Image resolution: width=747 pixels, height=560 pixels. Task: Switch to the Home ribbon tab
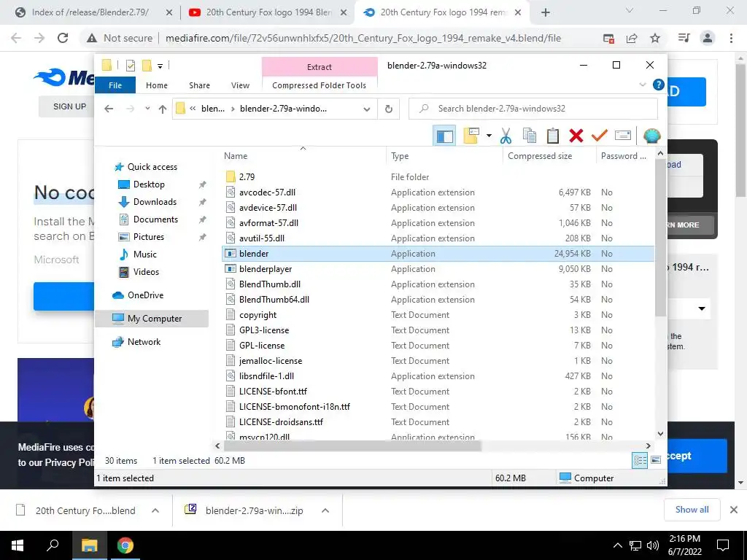tap(157, 85)
